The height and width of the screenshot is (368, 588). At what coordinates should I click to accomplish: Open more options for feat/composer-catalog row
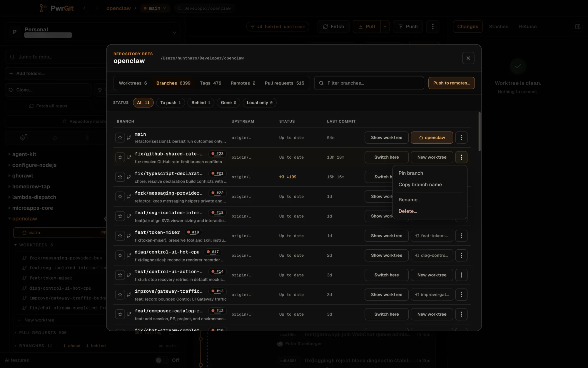coord(461,314)
